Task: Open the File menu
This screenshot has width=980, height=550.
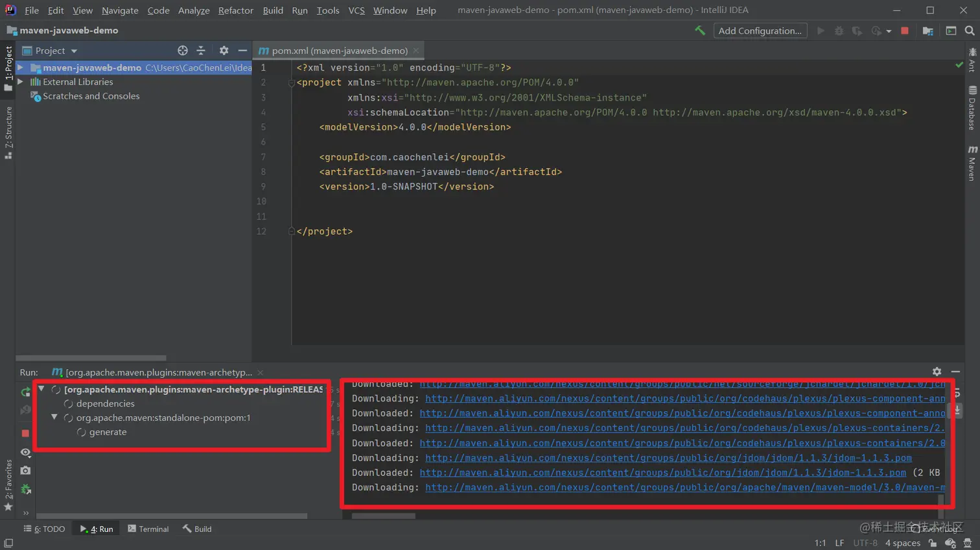Action: [x=32, y=10]
